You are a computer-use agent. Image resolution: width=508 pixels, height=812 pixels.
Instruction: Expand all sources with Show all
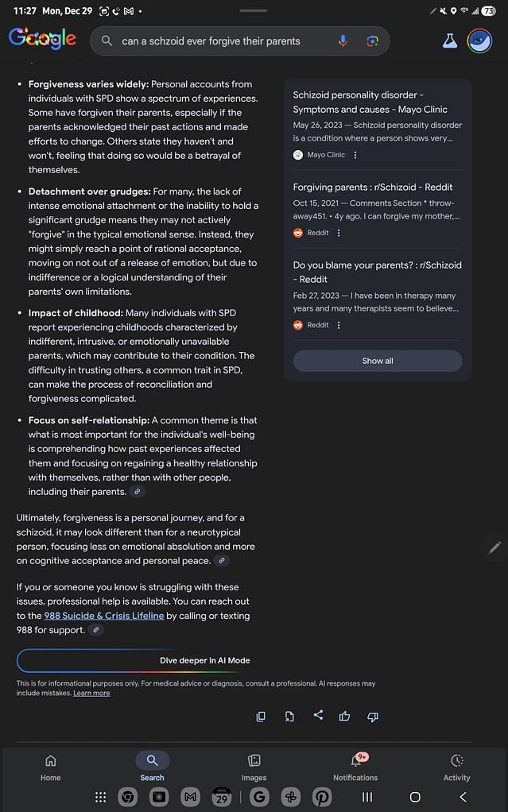(x=377, y=360)
